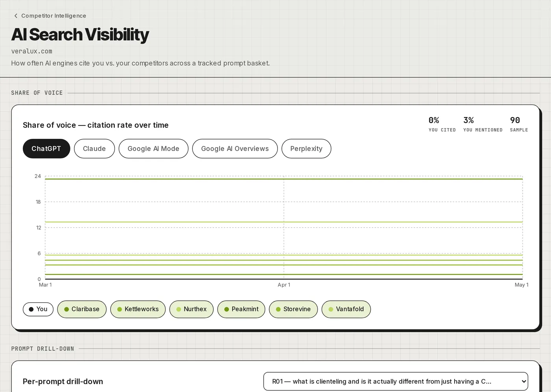This screenshot has width=551, height=392.
Task: Click the Per-prompt drill-down heading
Action: click(x=63, y=381)
